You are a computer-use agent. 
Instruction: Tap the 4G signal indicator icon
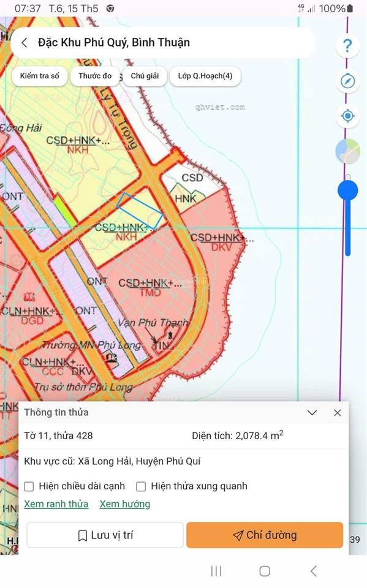click(306, 8)
